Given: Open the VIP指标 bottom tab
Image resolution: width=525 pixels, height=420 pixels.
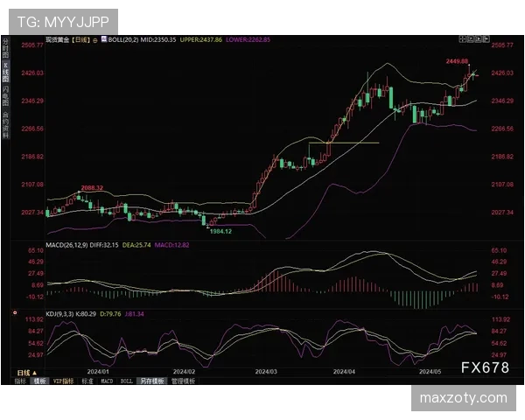Looking at the screenshot, I should 64,381.
